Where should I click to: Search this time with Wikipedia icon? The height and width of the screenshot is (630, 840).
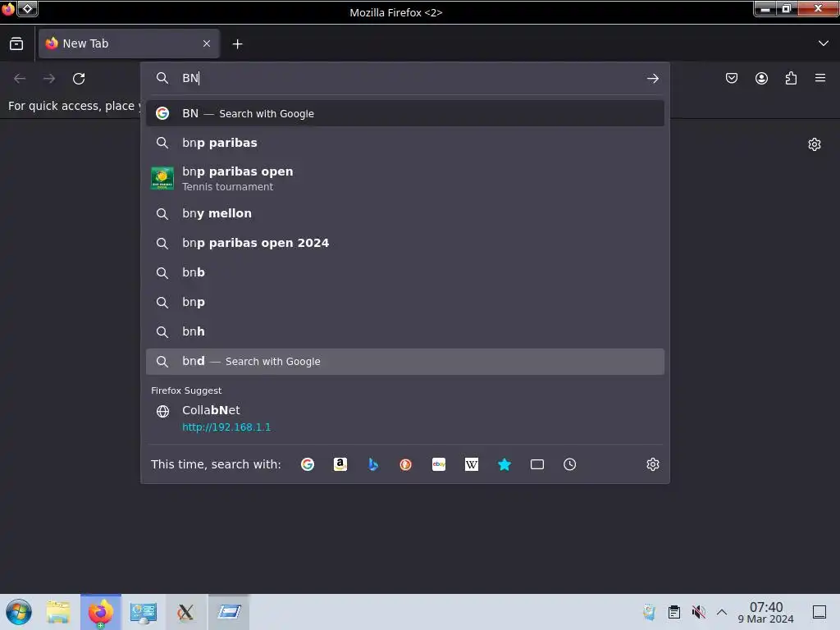472,464
